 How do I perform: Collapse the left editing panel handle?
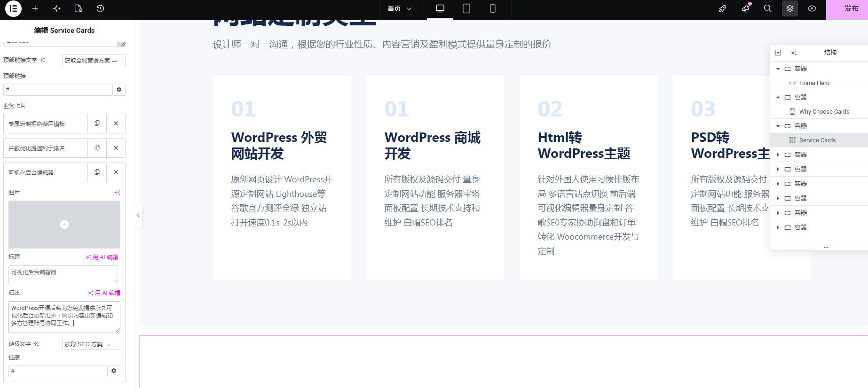138,216
